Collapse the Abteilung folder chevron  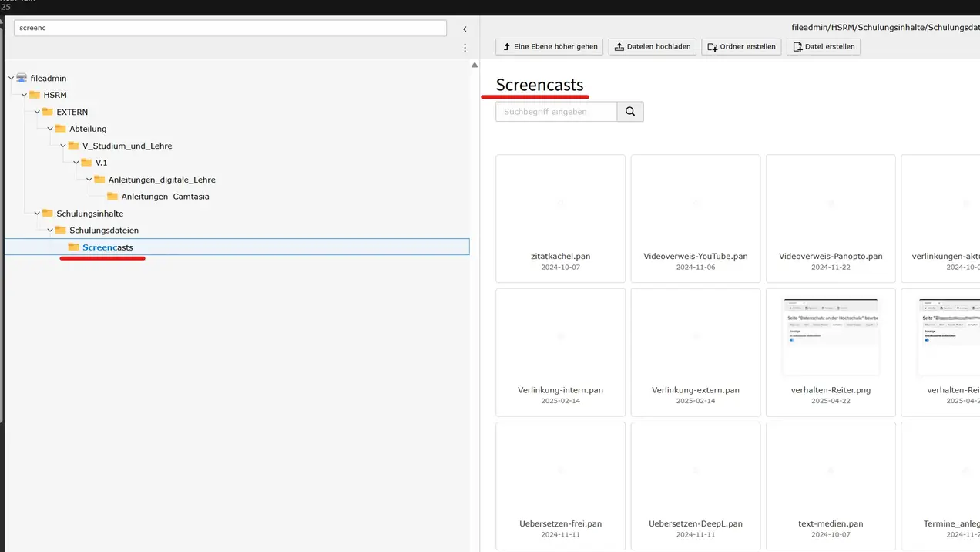(50, 129)
